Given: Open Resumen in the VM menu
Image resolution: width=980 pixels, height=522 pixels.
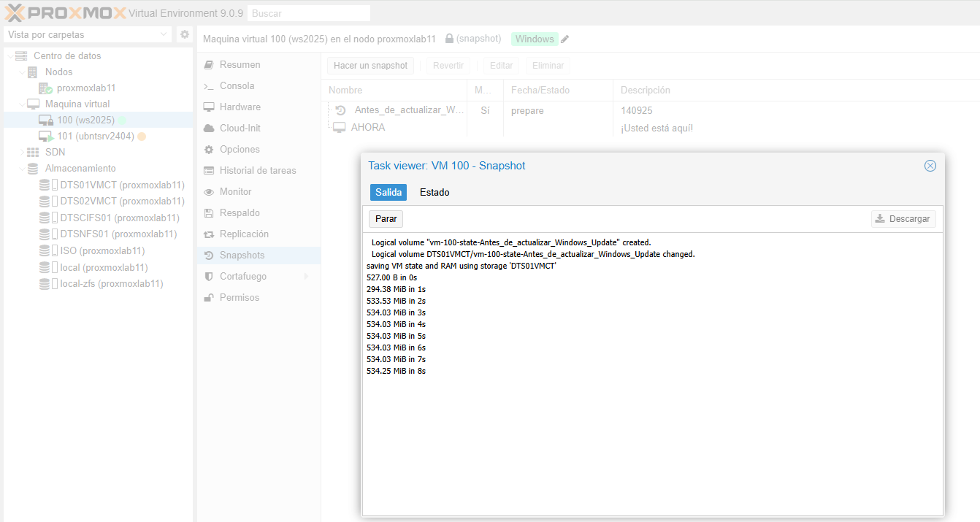Looking at the screenshot, I should coord(259,64).
